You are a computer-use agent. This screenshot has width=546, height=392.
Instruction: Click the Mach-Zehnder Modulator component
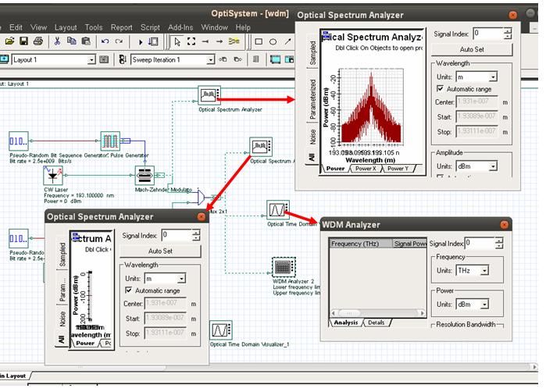pos(145,176)
